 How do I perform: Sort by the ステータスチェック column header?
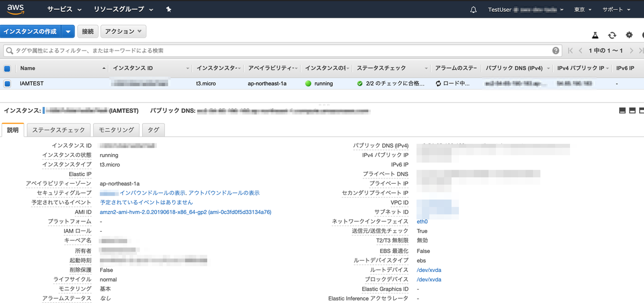click(x=393, y=69)
